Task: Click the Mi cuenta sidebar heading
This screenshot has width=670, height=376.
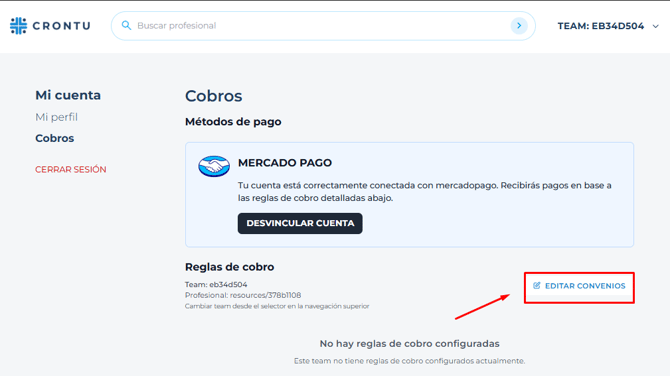Action: click(68, 95)
